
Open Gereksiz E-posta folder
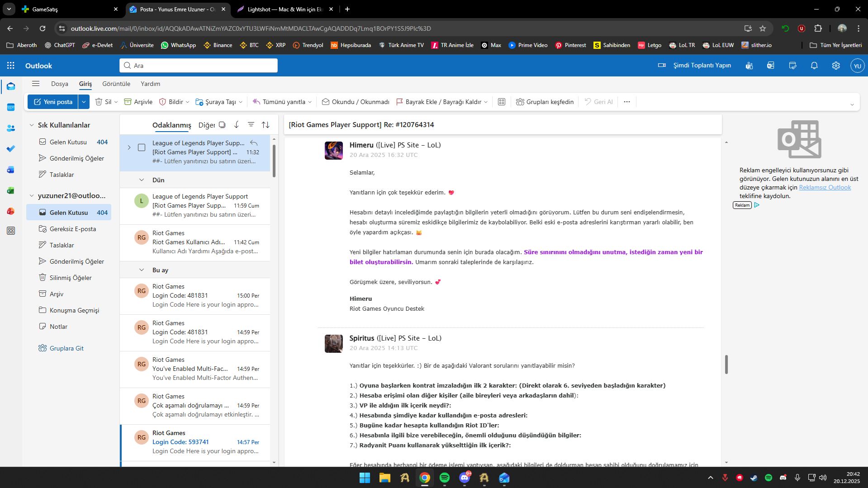pos(69,229)
